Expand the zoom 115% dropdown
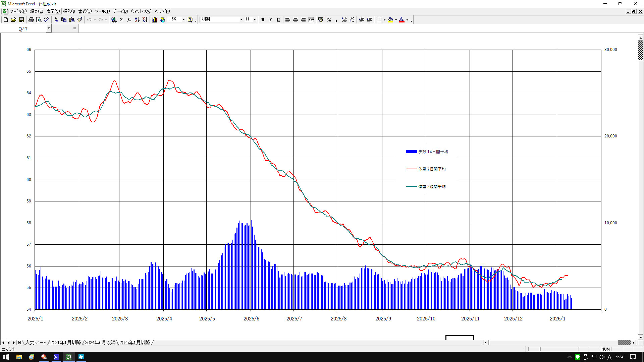 (x=183, y=20)
